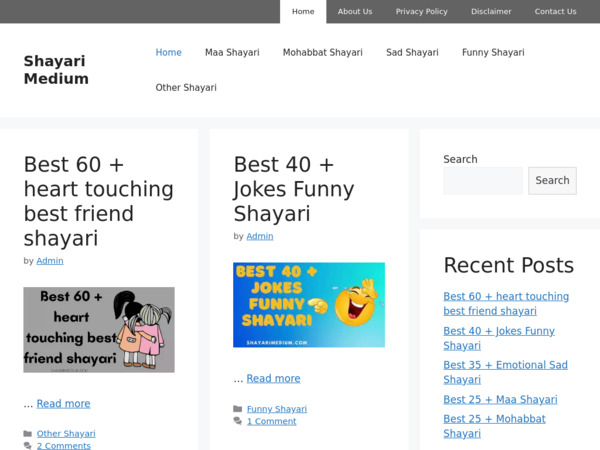600x450 pixels.
Task: Go to the Disclaimer page
Action: [491, 12]
